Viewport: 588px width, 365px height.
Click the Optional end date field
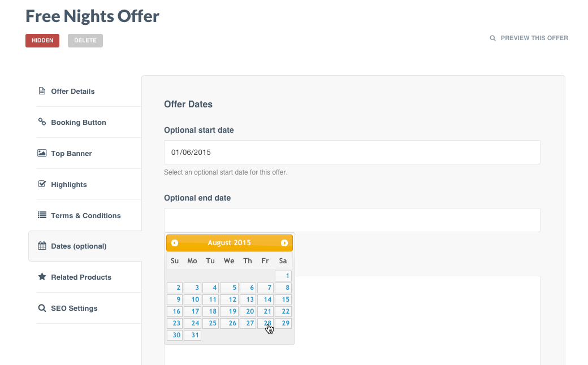(352, 220)
